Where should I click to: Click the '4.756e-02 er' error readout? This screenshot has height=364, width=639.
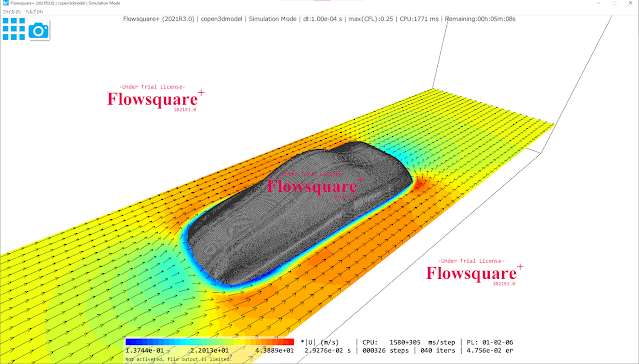(490, 351)
